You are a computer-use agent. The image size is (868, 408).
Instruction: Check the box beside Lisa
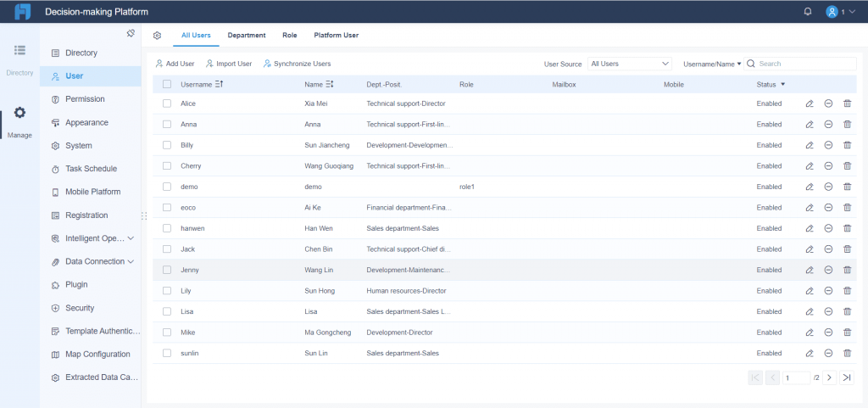click(167, 311)
